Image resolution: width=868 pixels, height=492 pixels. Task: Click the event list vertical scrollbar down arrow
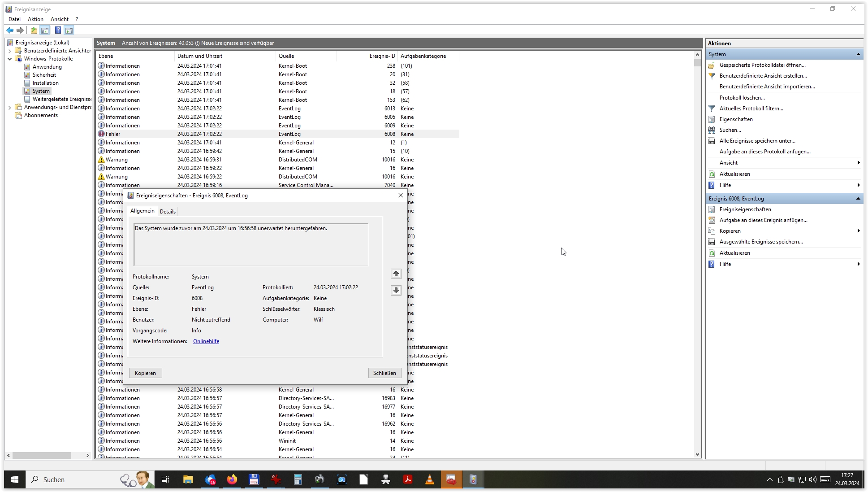click(x=697, y=454)
